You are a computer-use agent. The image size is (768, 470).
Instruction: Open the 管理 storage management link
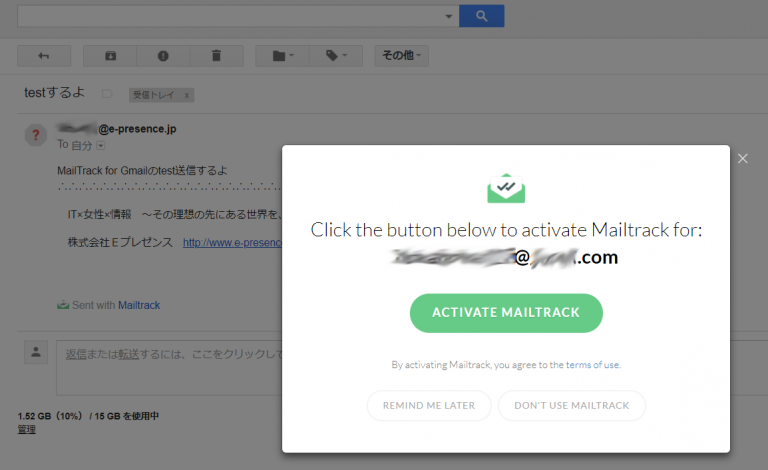(26, 429)
